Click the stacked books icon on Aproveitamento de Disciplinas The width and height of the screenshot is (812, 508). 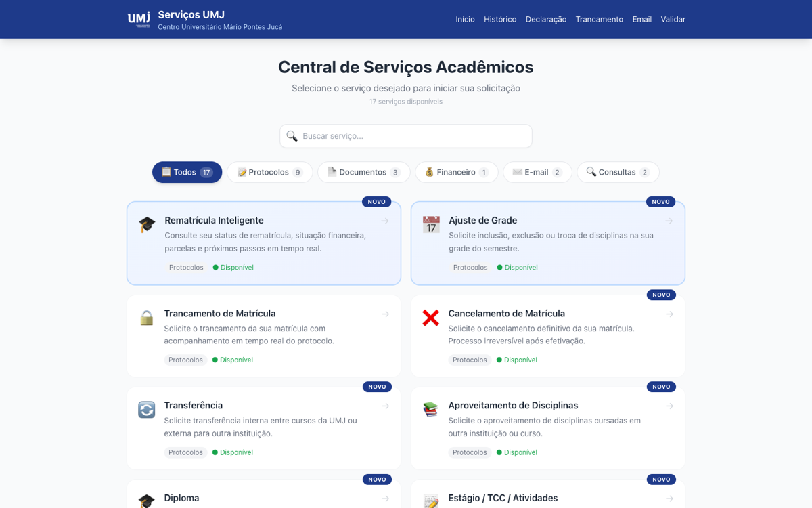click(x=431, y=409)
